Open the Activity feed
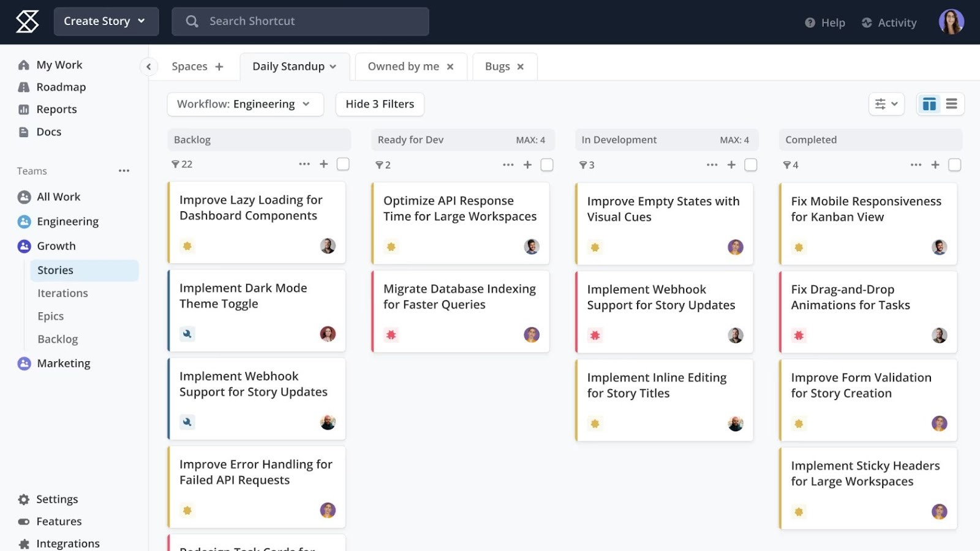 click(889, 22)
